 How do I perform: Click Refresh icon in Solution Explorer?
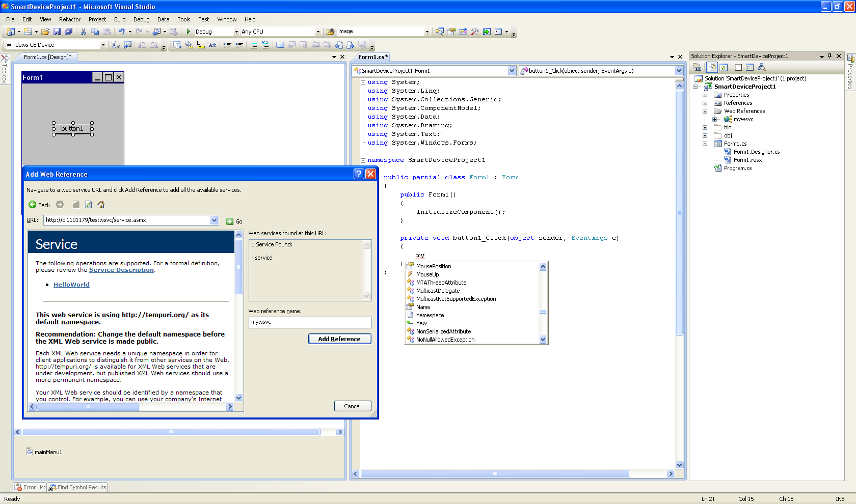point(723,67)
